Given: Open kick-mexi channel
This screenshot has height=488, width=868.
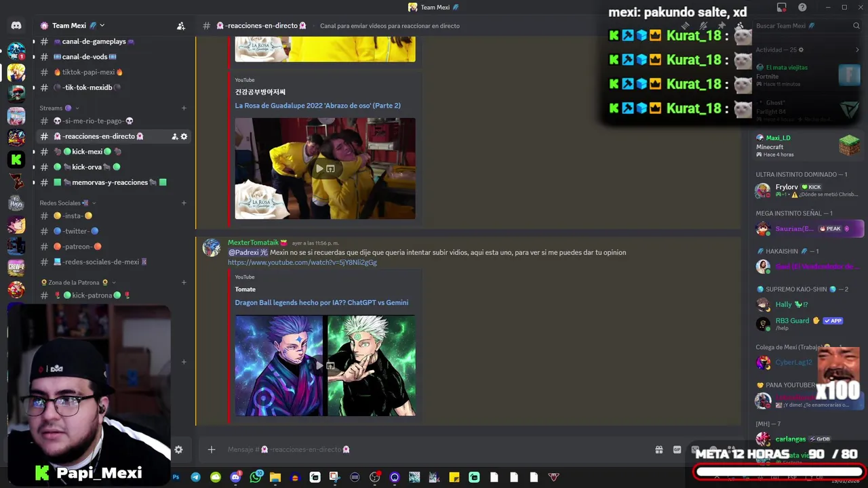Looking at the screenshot, I should point(112,152).
